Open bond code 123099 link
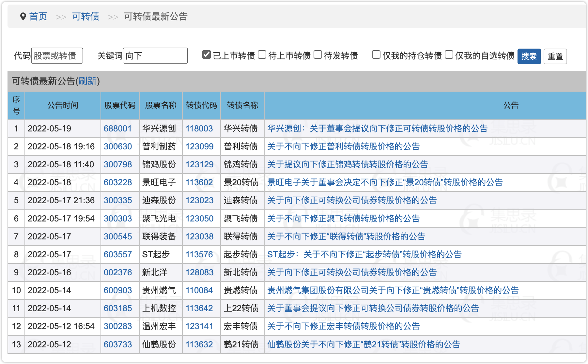588x364 pixels. [x=199, y=146]
